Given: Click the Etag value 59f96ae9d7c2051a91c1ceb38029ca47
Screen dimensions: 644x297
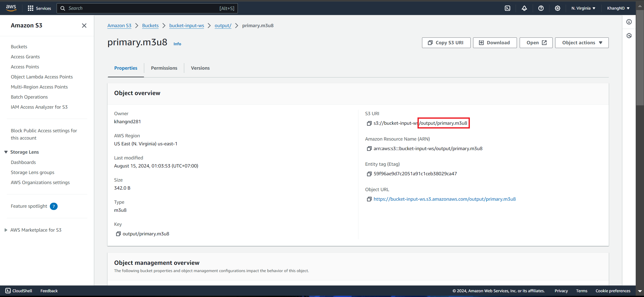Looking at the screenshot, I should (x=415, y=174).
